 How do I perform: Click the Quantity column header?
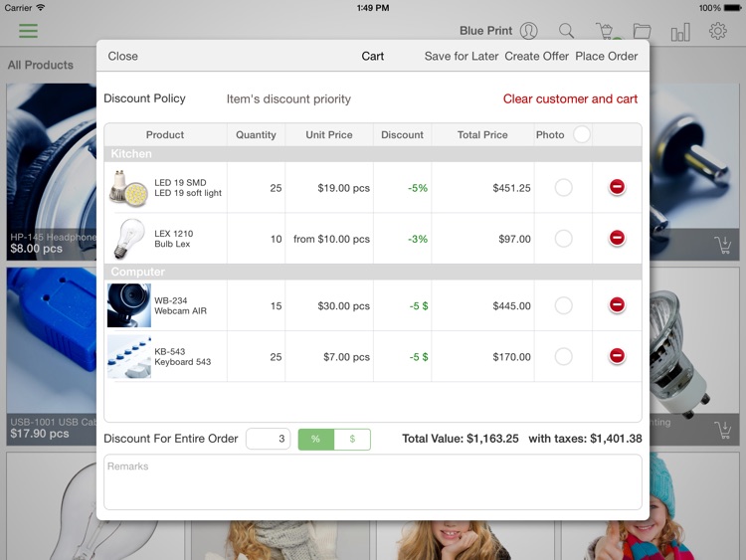click(256, 134)
